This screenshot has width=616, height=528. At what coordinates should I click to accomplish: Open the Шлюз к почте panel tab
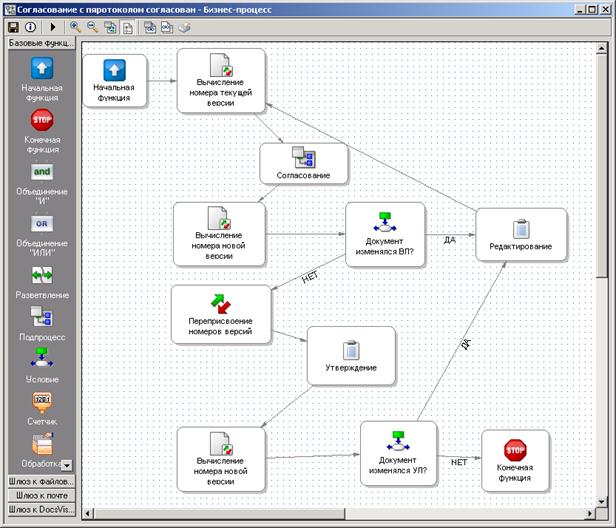click(42, 495)
